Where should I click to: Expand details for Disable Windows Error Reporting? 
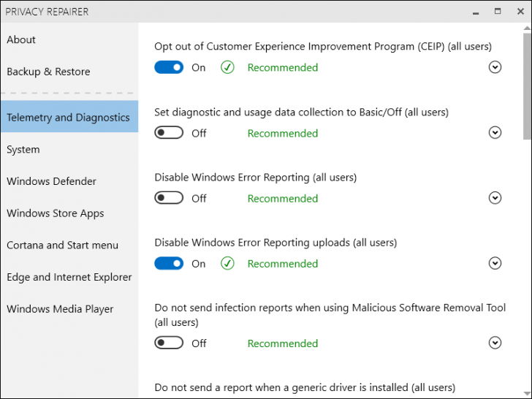(495, 198)
